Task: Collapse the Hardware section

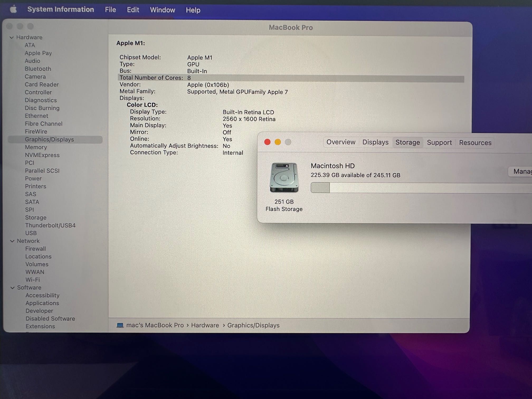Action: click(x=12, y=37)
